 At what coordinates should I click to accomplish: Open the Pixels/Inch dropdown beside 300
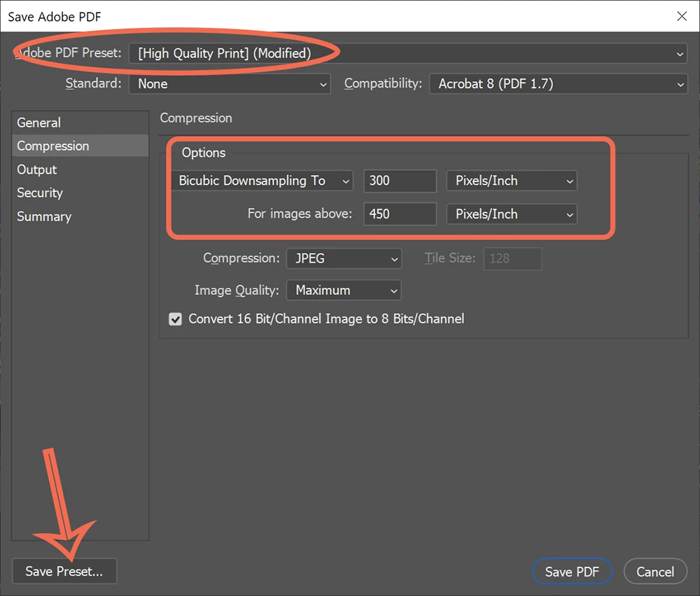pyautogui.click(x=512, y=181)
